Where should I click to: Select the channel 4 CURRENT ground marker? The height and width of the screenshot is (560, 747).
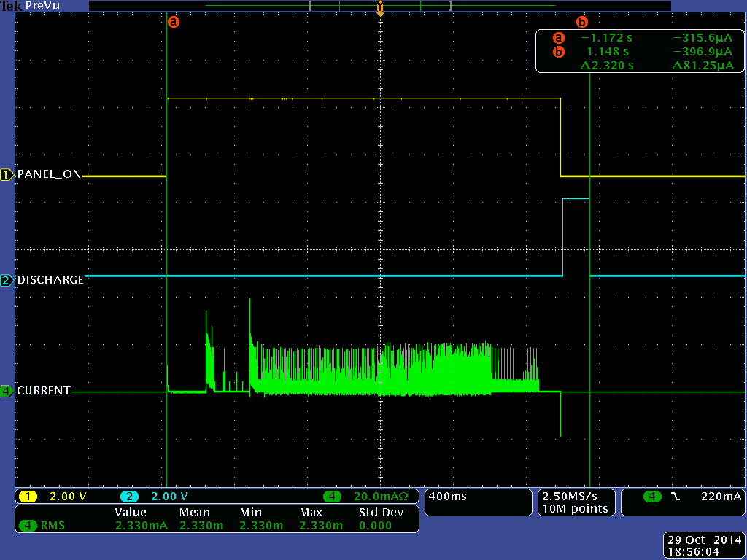7,391
